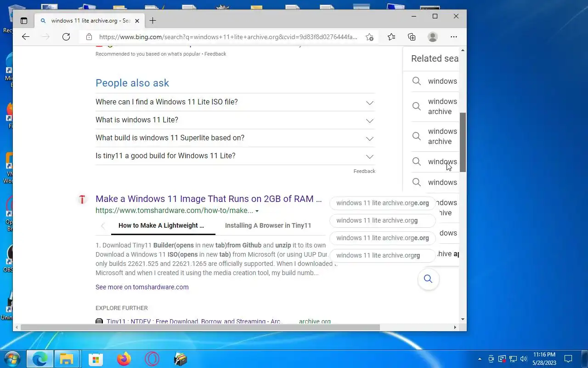Open WinRAR from the taskbar
The height and width of the screenshot is (368, 588).
pyautogui.click(x=181, y=359)
